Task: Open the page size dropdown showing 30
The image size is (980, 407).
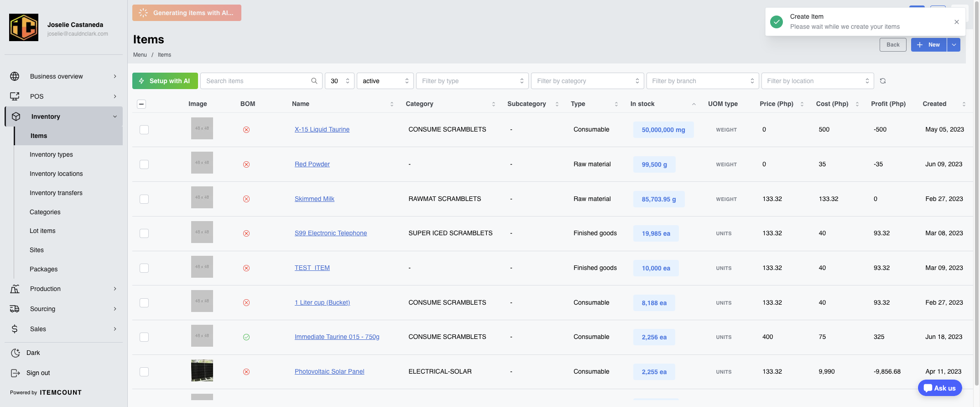Action: tap(339, 81)
